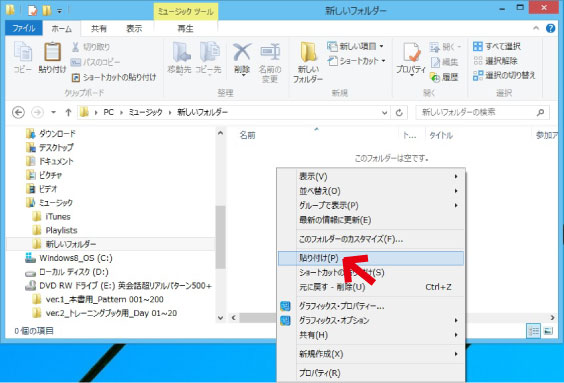Image resolution: width=564 pixels, height=383 pixels.
Task: Open the ファイル tab
Action: pos(24,28)
